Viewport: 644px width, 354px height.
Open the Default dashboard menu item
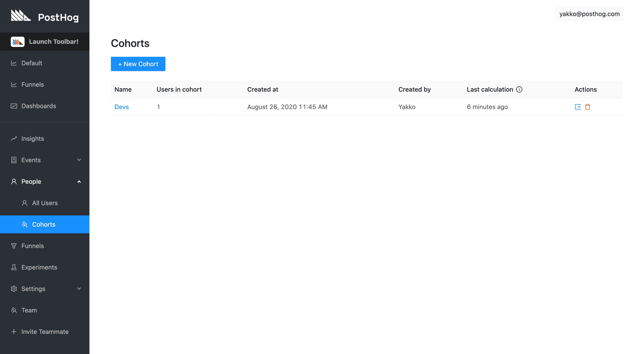point(45,63)
